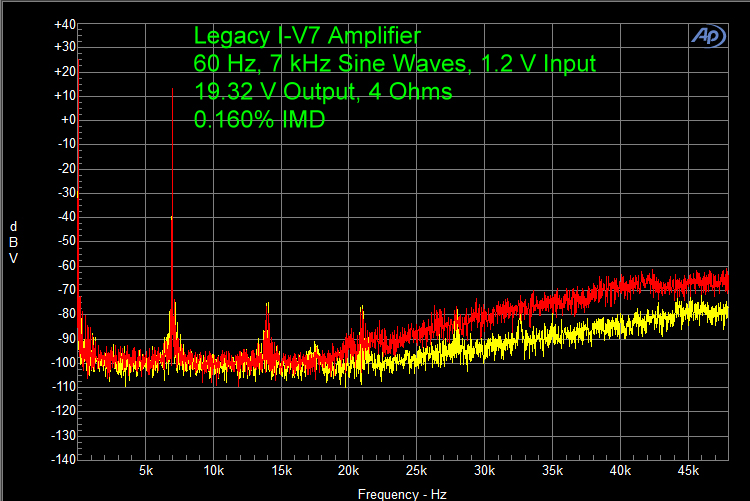This screenshot has height=501, width=750.
Task: Click the '10k' x-axis tick label
Action: 214,470
